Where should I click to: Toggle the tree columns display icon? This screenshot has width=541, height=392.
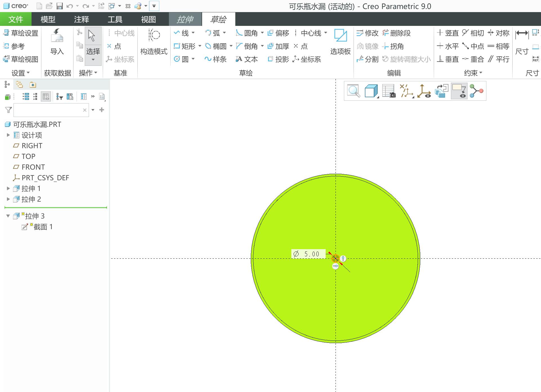[x=46, y=97]
